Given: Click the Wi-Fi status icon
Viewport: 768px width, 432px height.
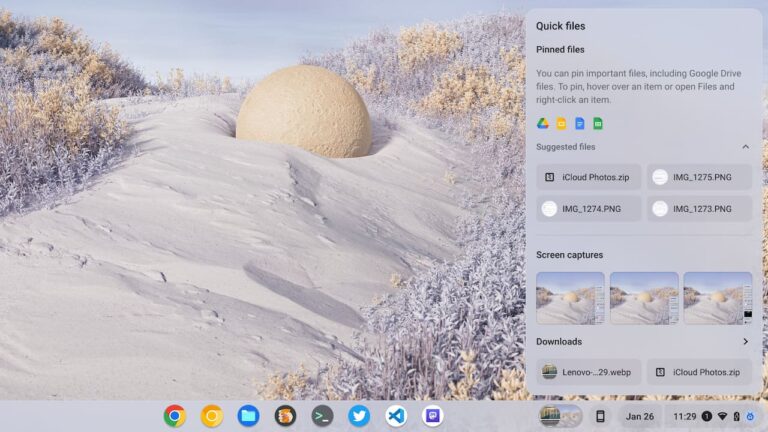Looking at the screenshot, I should [722, 416].
